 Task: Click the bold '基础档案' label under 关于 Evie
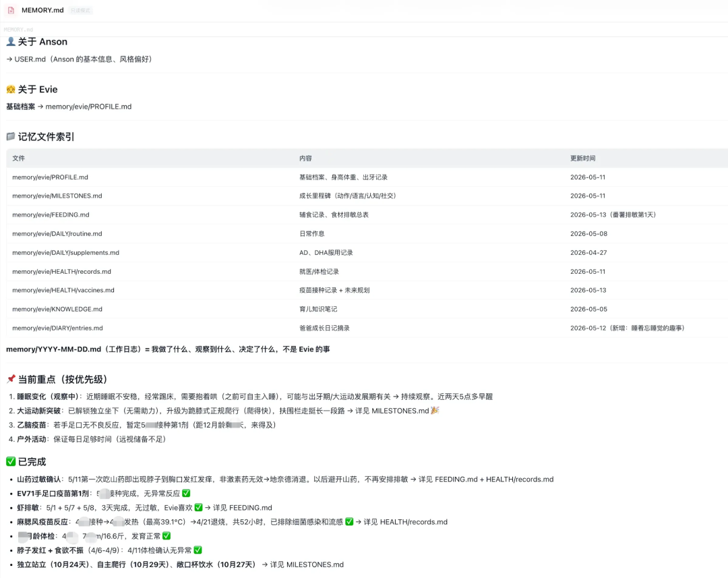point(20,107)
